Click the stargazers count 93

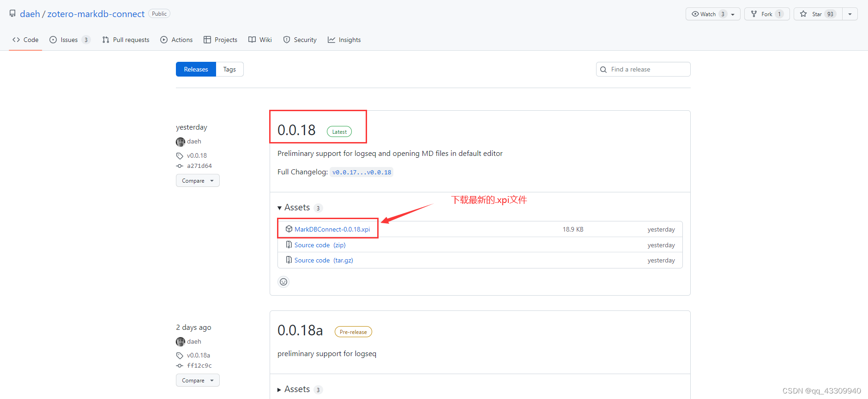pos(830,14)
